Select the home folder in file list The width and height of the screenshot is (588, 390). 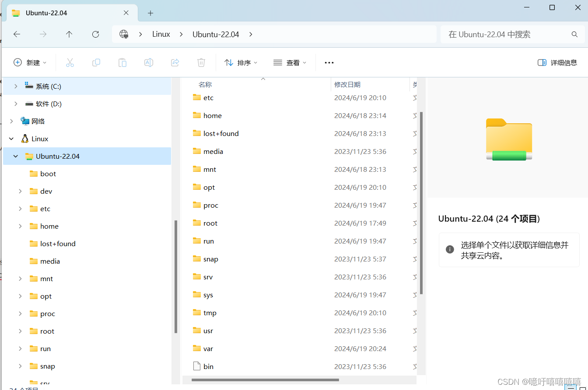click(213, 115)
